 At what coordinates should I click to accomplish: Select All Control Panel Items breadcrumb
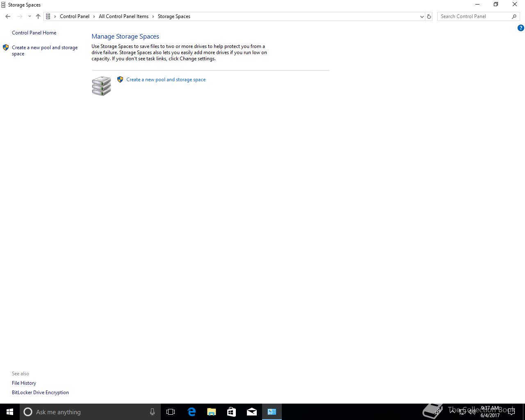tap(123, 16)
